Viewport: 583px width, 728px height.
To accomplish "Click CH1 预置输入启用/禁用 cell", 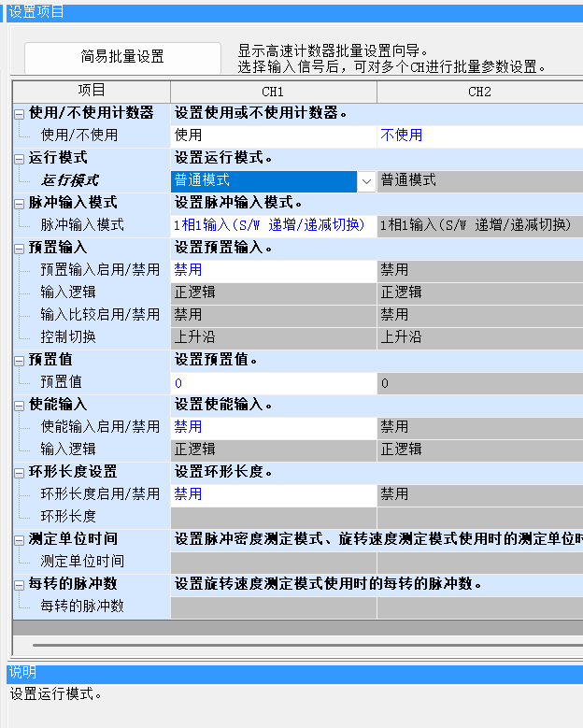I will pos(273,270).
